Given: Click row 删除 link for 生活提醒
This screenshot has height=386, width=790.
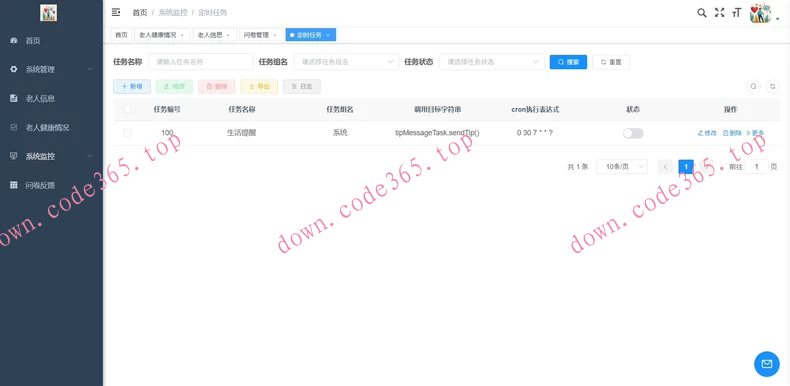Looking at the screenshot, I should click(732, 134).
